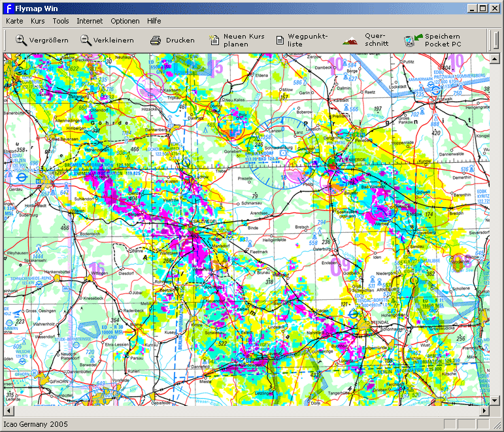Click the Wegpunktliste label
This screenshot has width=504, height=432.
point(308,40)
